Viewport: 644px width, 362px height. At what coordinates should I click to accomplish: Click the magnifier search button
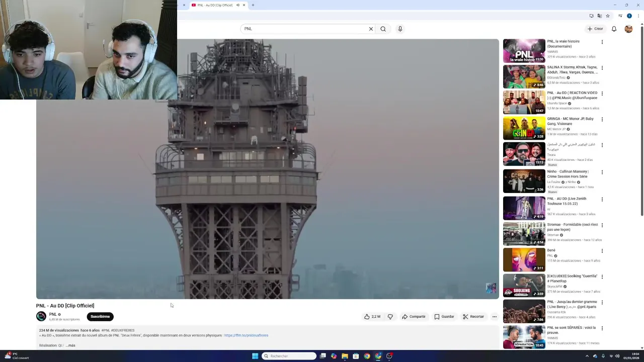click(383, 29)
